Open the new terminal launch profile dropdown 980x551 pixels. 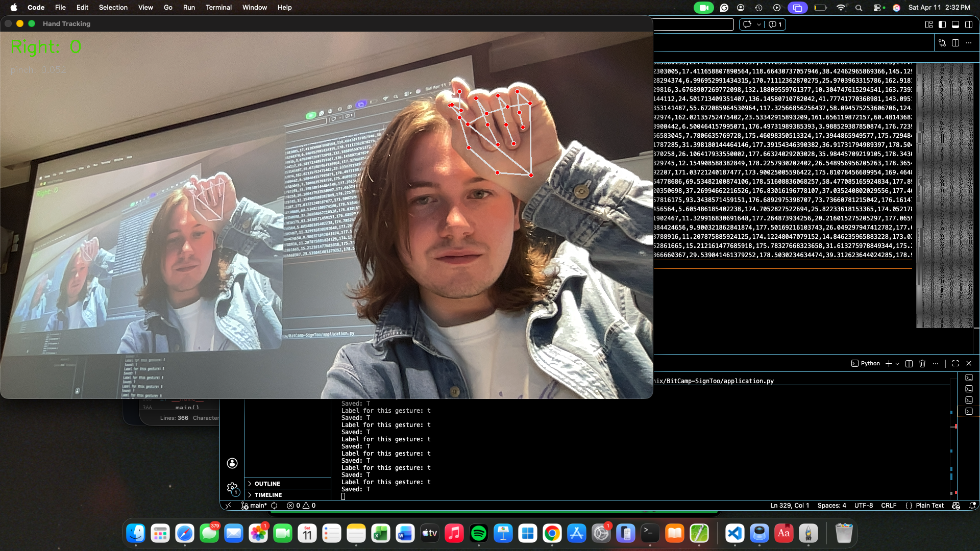pos(897,364)
